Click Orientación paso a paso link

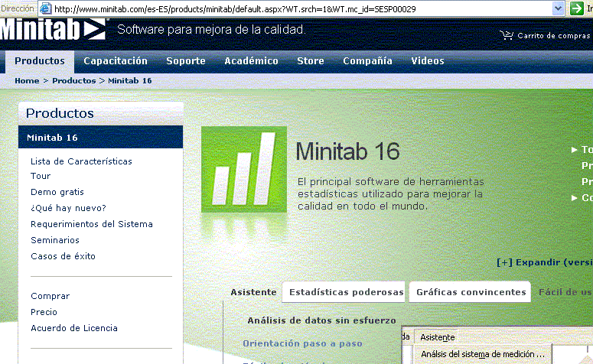coord(302,343)
